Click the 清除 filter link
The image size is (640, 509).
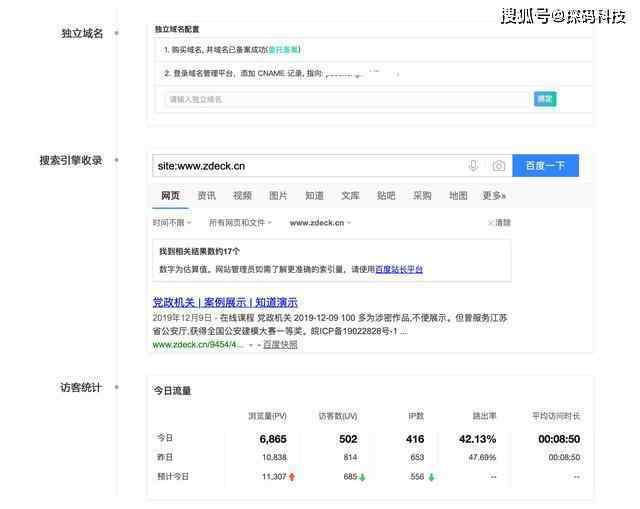(500, 222)
